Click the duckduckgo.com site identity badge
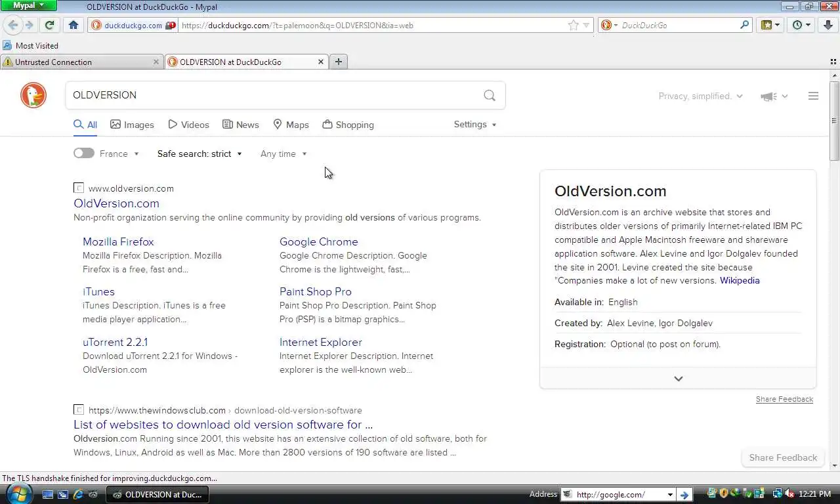This screenshot has height=504, width=840. pos(134,25)
